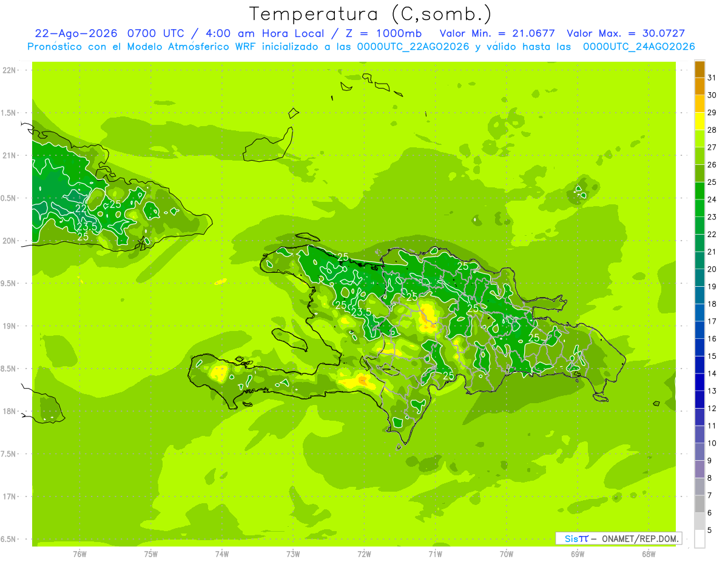Pick the green swatch between 23 and 24
This screenshot has width=728, height=562.
point(699,208)
